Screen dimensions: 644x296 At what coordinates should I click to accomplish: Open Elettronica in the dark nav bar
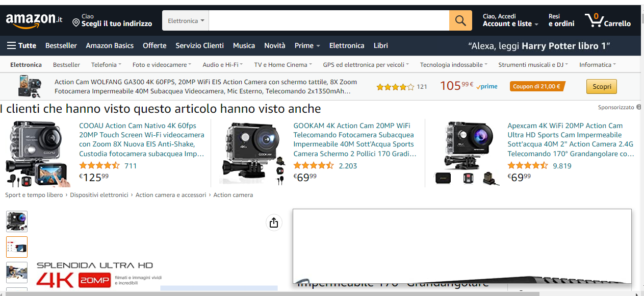point(347,45)
